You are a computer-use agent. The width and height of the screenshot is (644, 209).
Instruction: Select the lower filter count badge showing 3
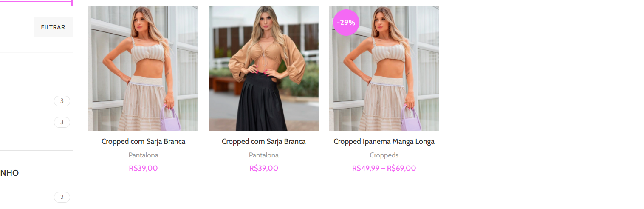click(62, 122)
